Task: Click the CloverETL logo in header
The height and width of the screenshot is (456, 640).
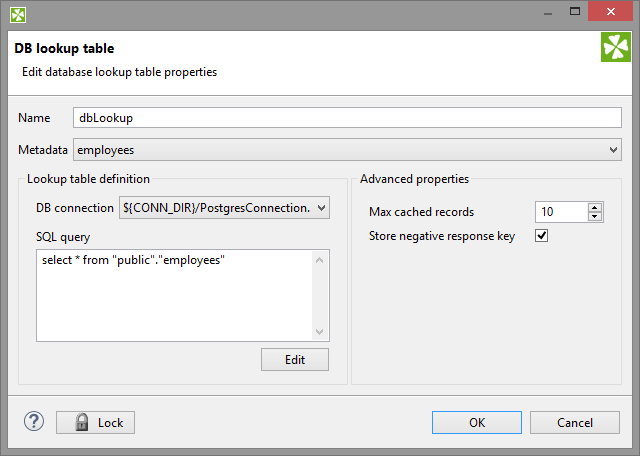Action: [x=615, y=48]
